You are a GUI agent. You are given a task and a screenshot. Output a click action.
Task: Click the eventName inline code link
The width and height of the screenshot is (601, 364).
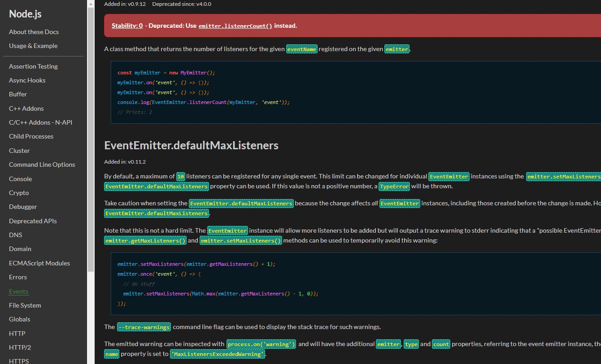(301, 49)
